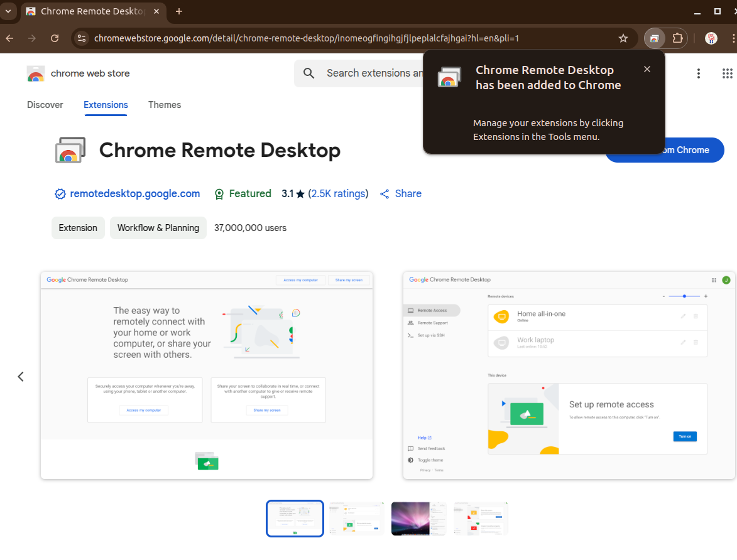Open the Extensions puzzle menu
Screen dimensions: 737x560
[x=677, y=38]
